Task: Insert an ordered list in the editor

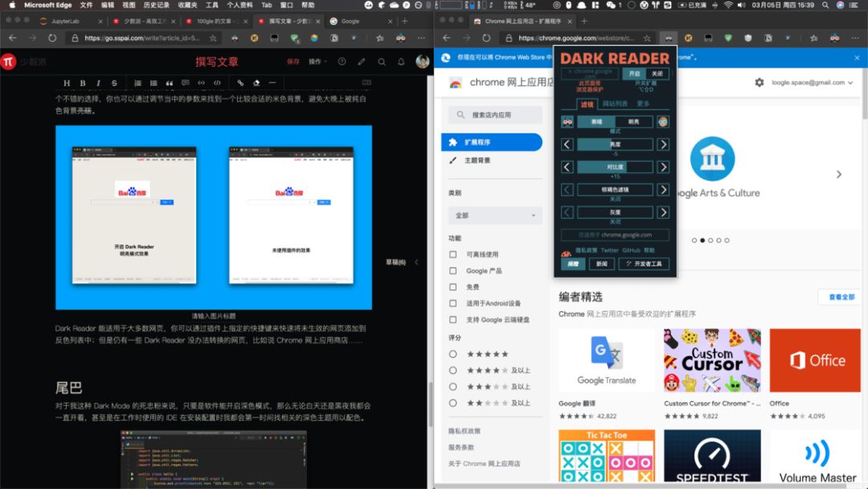Action: (138, 83)
